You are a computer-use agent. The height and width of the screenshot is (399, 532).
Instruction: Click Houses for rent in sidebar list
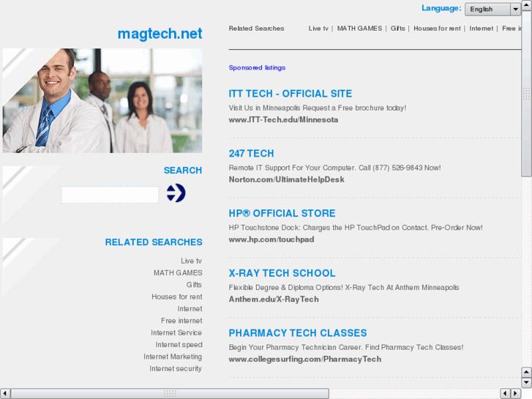(177, 297)
